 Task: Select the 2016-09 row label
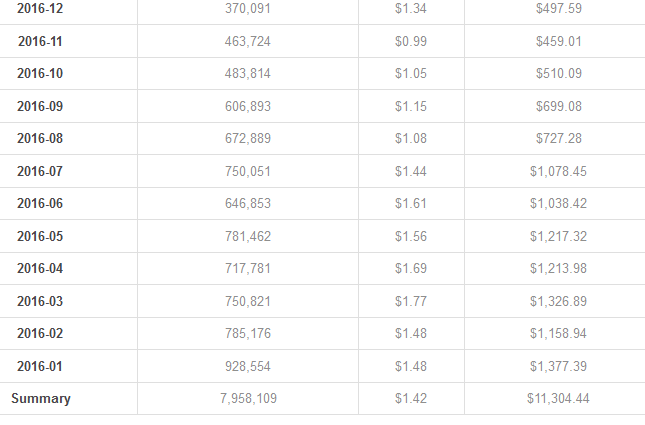pyautogui.click(x=41, y=106)
